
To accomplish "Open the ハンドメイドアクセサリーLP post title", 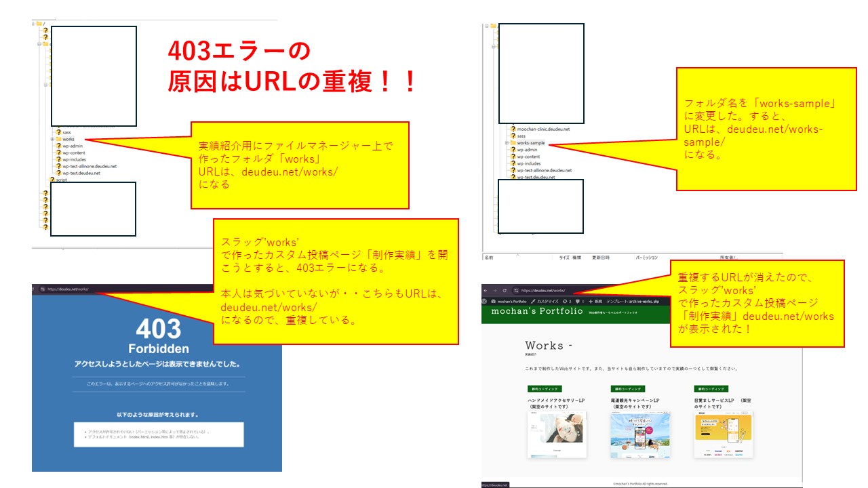I will 556,401.
